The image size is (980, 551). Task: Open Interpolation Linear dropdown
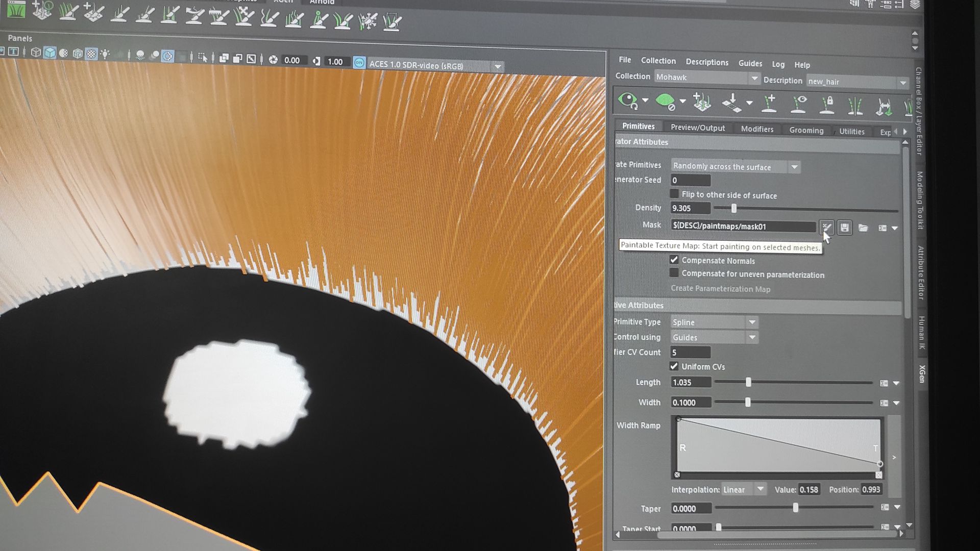[x=760, y=489]
